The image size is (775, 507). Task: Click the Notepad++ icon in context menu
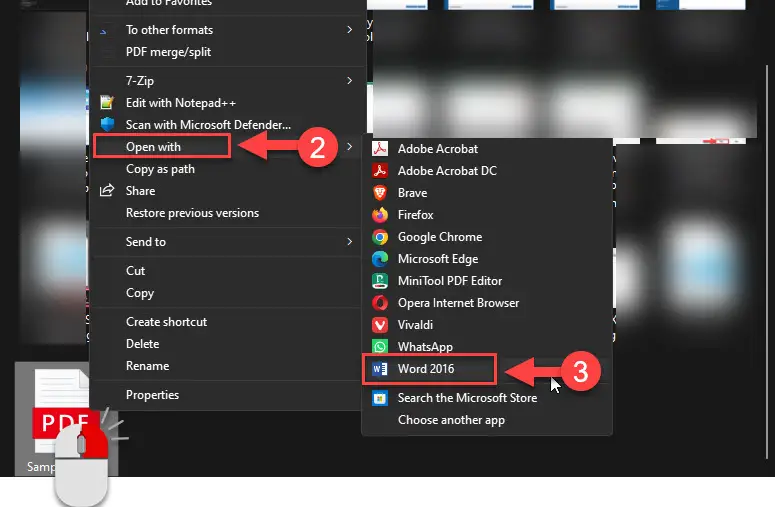coord(107,103)
